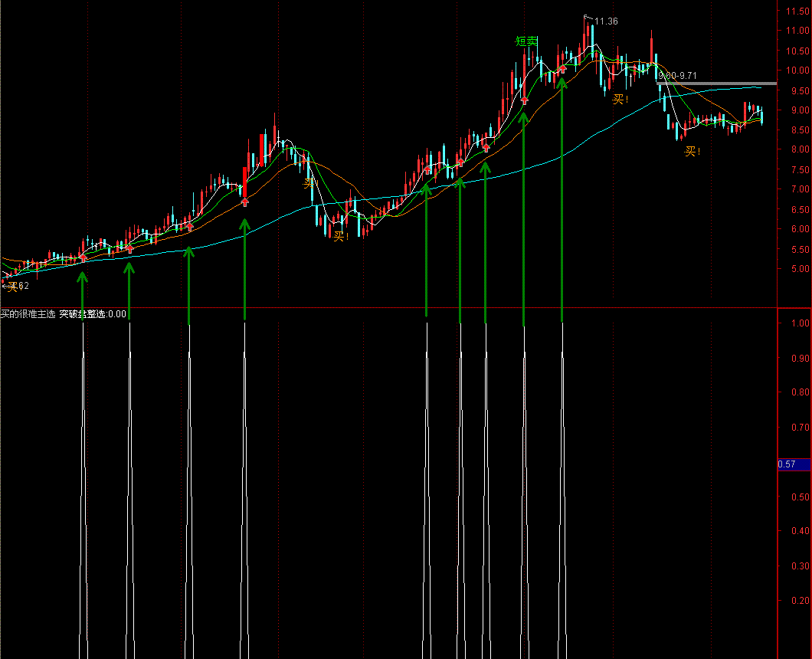Click the blue-highlighted 0.57 axis value
812x659 pixels.
pos(794,464)
